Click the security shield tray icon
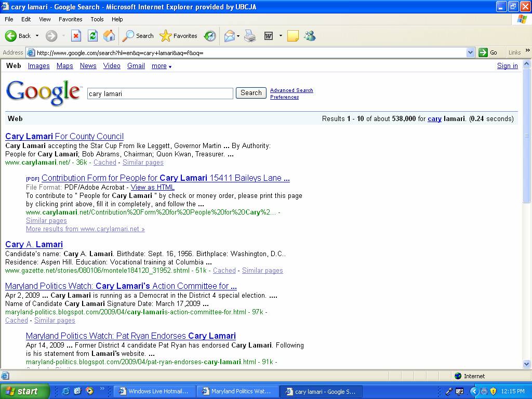Image resolution: width=532 pixels, height=399 pixels. [494, 391]
